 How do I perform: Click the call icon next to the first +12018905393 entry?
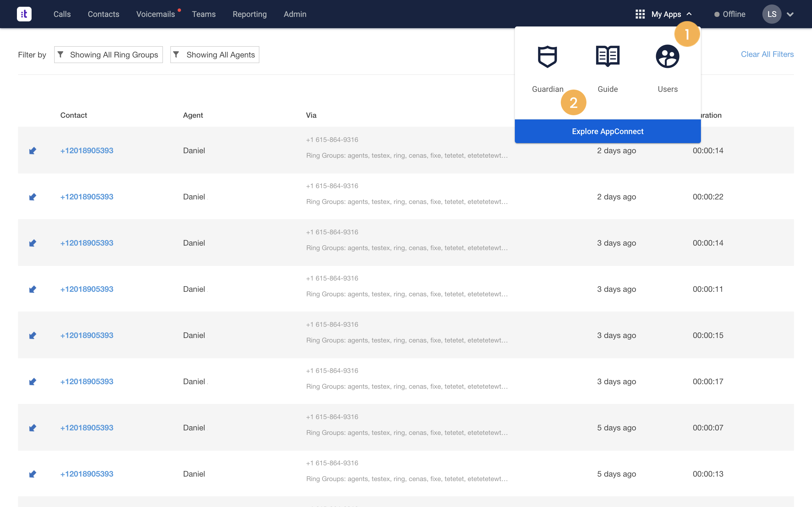pyautogui.click(x=32, y=150)
